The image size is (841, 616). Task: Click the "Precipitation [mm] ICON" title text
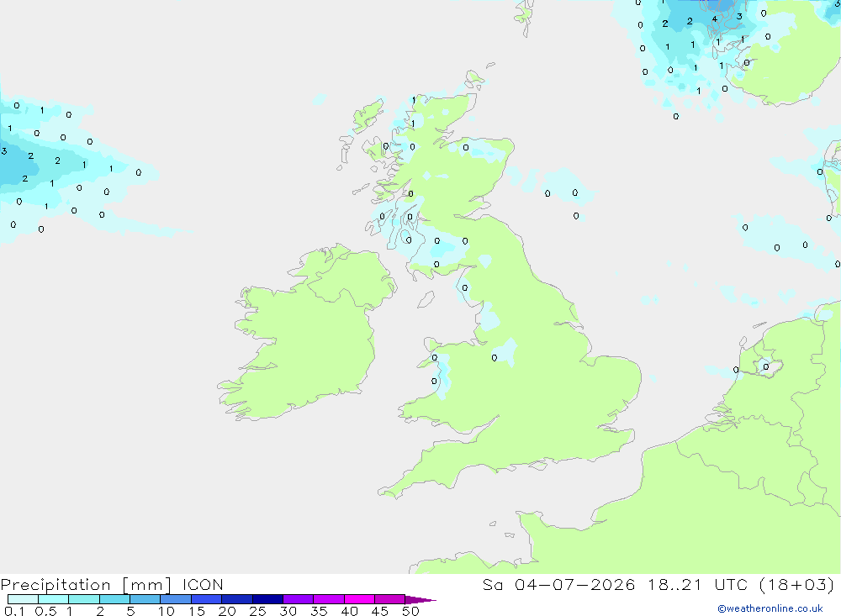coord(112,585)
